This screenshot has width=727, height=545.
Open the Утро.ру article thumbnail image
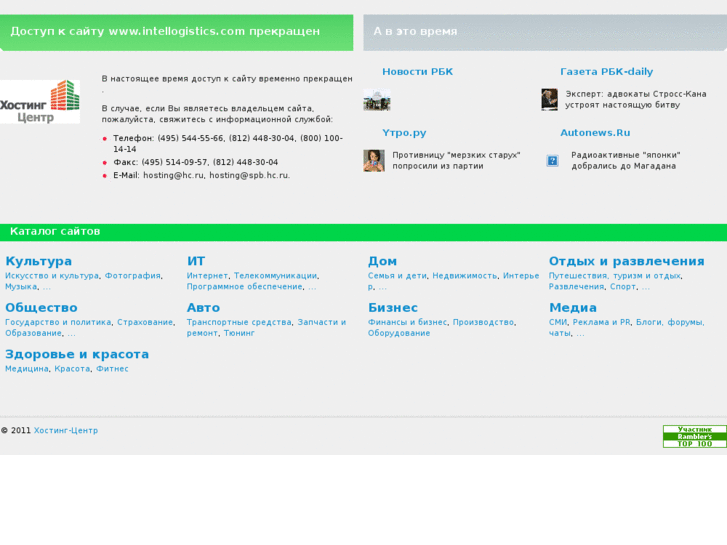[x=374, y=160]
